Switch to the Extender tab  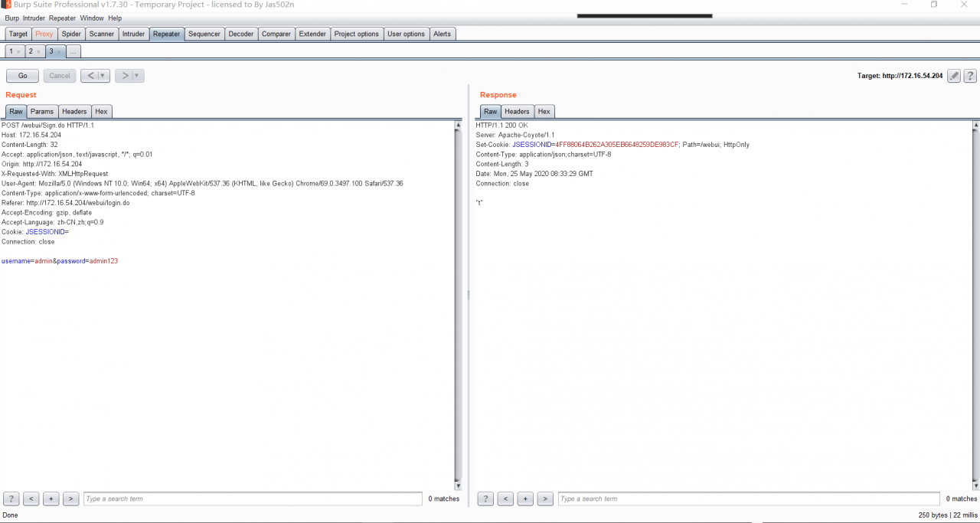point(312,34)
